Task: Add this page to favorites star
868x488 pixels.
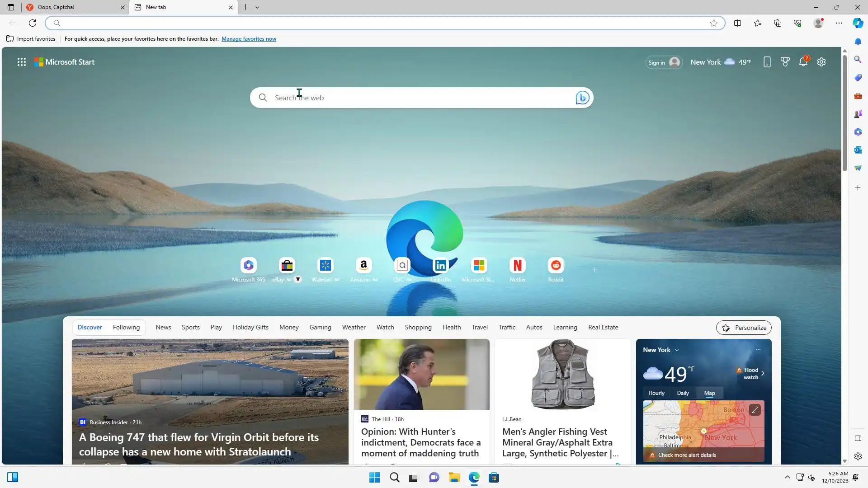Action: [x=714, y=23]
